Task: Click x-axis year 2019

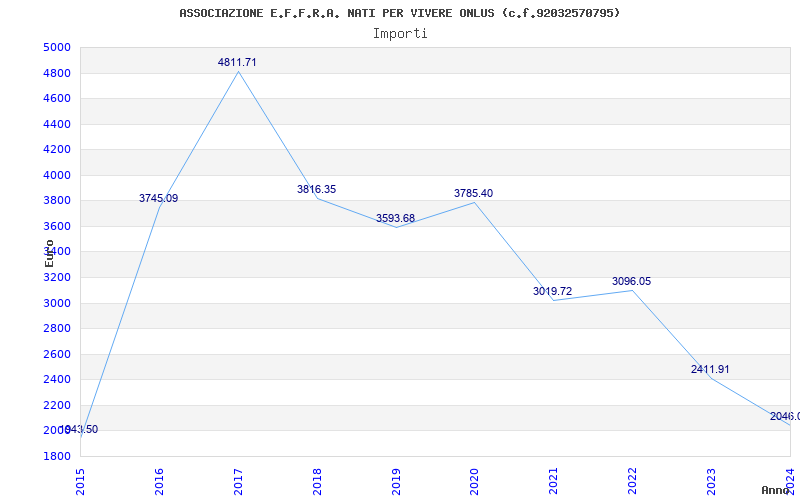Action: (396, 482)
